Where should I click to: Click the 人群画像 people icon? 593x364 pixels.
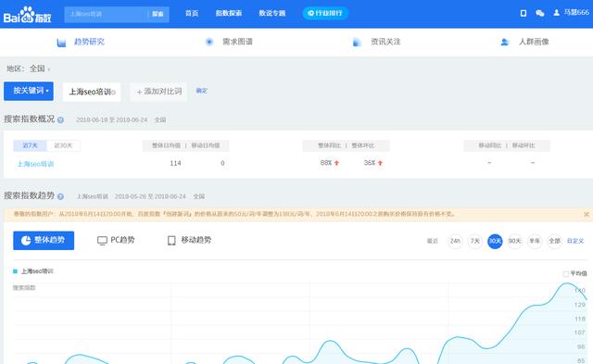(x=504, y=42)
